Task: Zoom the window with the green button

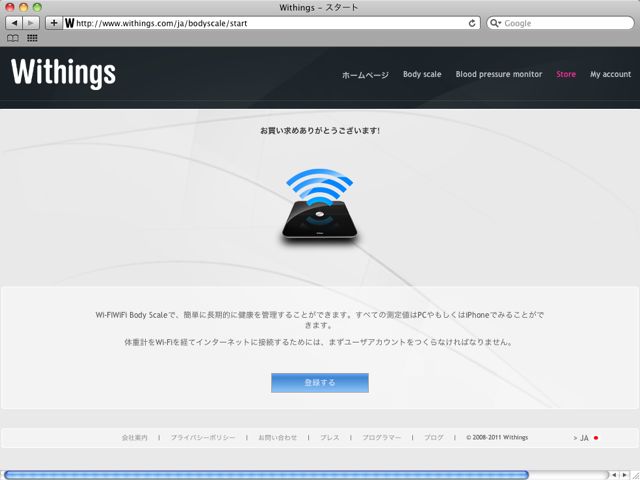Action: (37, 7)
